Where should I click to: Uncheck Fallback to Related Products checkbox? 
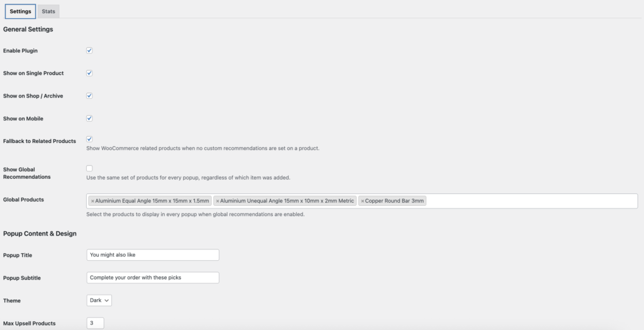(x=89, y=139)
